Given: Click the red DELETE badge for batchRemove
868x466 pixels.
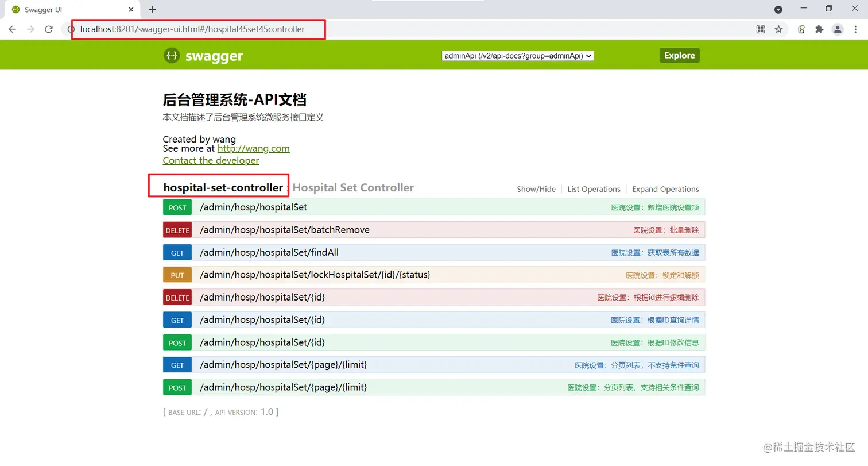Looking at the screenshot, I should point(177,230).
